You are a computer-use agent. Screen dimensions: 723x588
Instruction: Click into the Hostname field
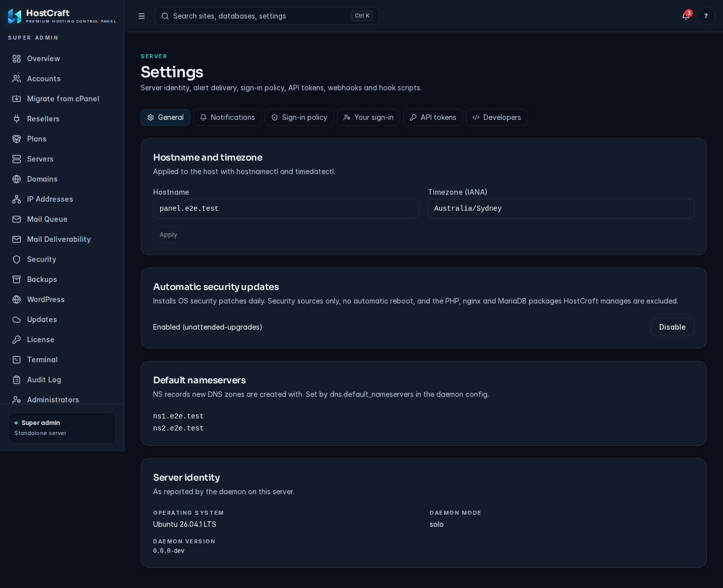[x=286, y=209]
